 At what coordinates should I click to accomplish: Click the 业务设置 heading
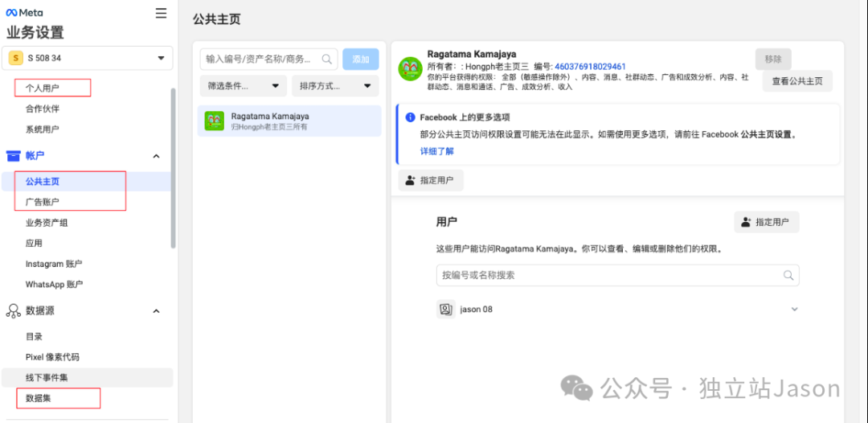tap(35, 33)
